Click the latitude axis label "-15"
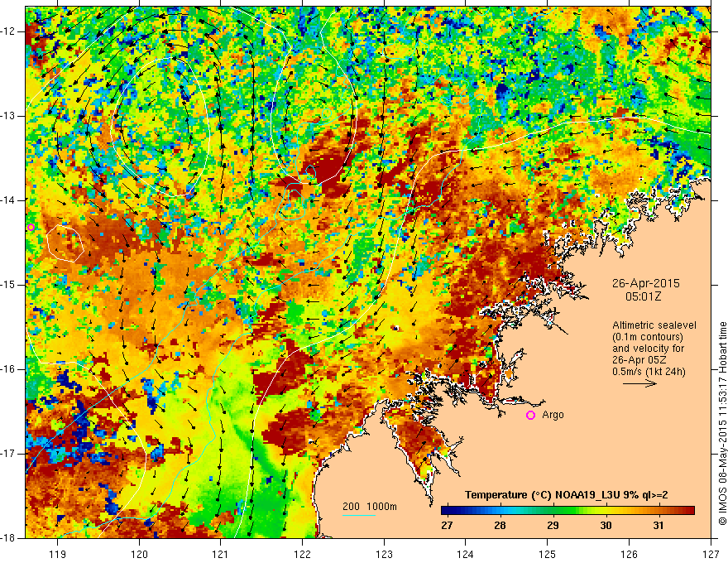Image resolution: width=728 pixels, height=563 pixels. pos(9,285)
